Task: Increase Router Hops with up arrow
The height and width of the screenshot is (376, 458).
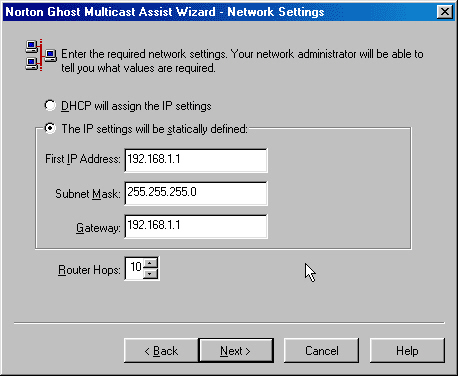Action: 151,263
